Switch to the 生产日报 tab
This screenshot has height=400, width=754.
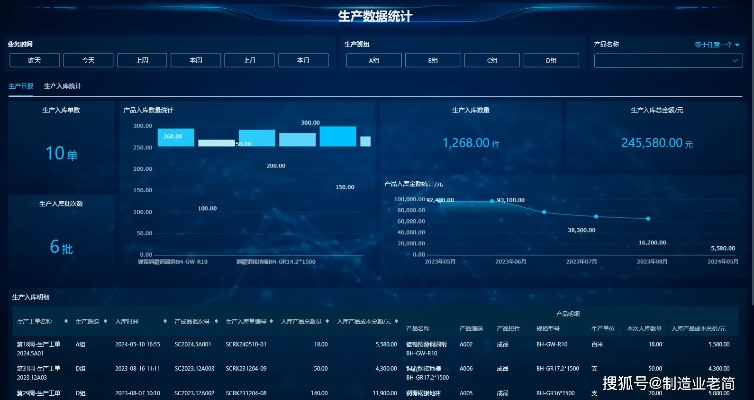pos(21,86)
